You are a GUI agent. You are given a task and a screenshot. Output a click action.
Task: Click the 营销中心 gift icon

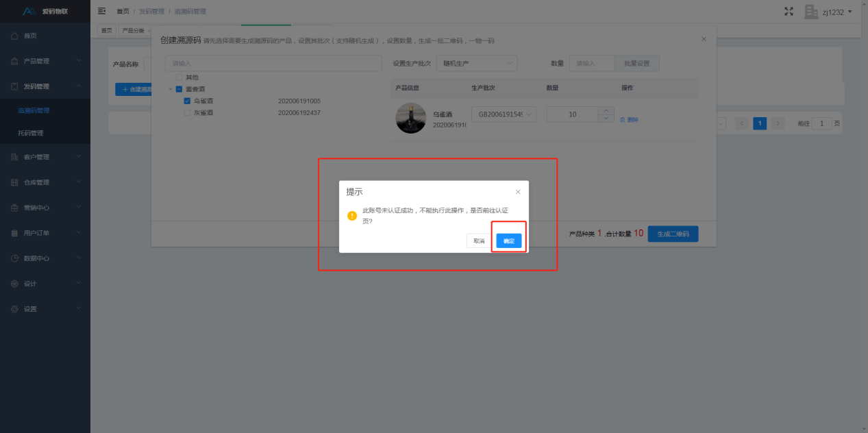[14, 208]
